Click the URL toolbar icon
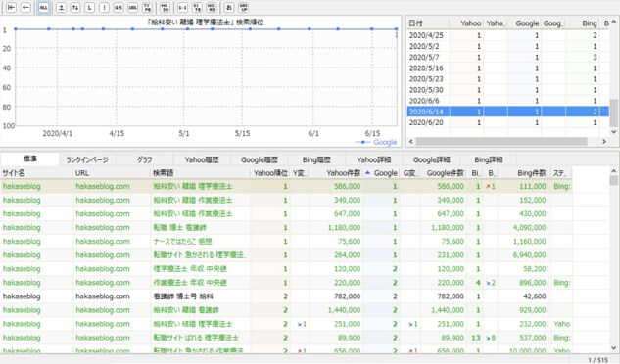 [x=133, y=8]
